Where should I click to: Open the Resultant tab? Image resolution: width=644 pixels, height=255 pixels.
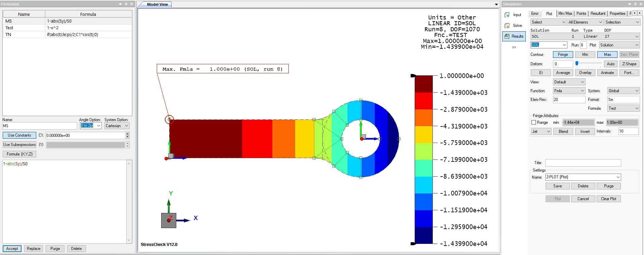point(598,13)
